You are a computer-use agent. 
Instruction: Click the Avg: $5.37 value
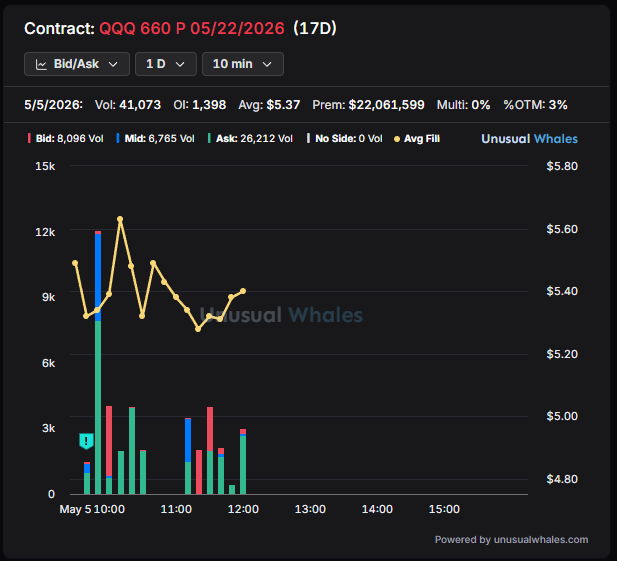tap(269, 105)
